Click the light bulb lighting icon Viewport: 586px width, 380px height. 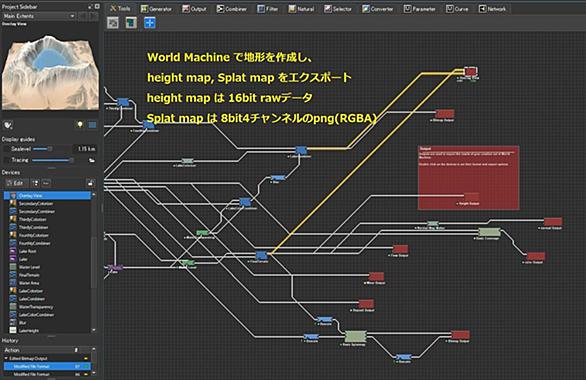pyautogui.click(x=80, y=125)
